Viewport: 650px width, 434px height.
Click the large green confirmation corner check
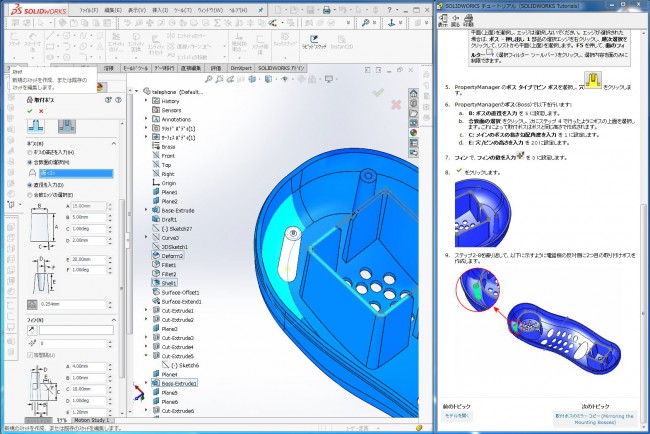pyautogui.click(x=378, y=92)
